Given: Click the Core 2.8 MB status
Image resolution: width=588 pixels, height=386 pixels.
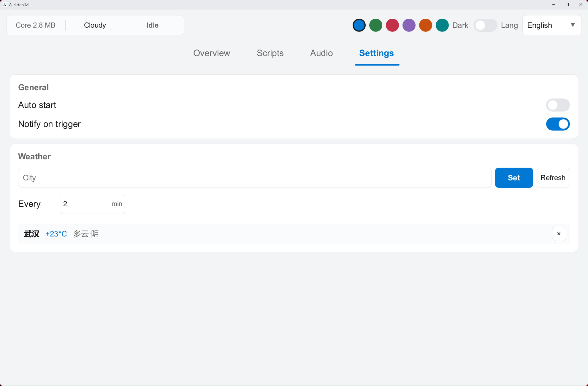Looking at the screenshot, I should (x=36, y=25).
